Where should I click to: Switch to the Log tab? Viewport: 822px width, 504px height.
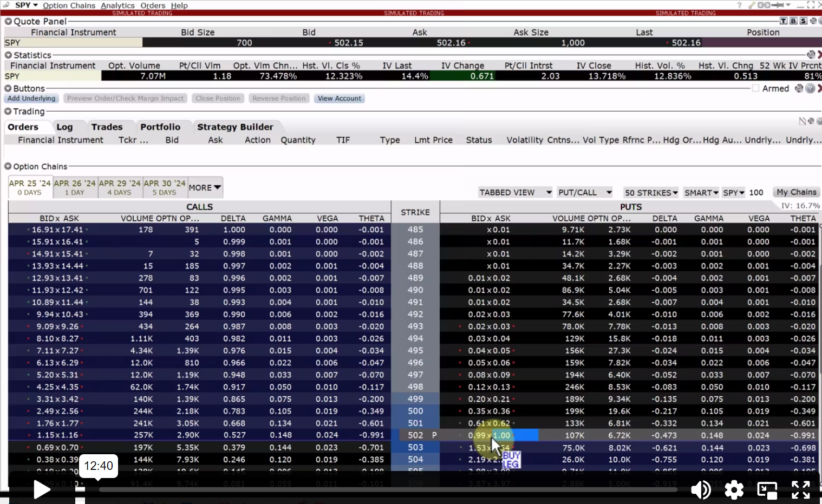pyautogui.click(x=64, y=127)
